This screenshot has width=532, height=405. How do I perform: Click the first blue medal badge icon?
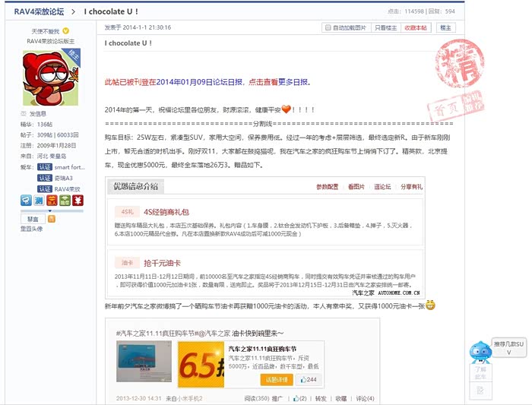point(26,201)
